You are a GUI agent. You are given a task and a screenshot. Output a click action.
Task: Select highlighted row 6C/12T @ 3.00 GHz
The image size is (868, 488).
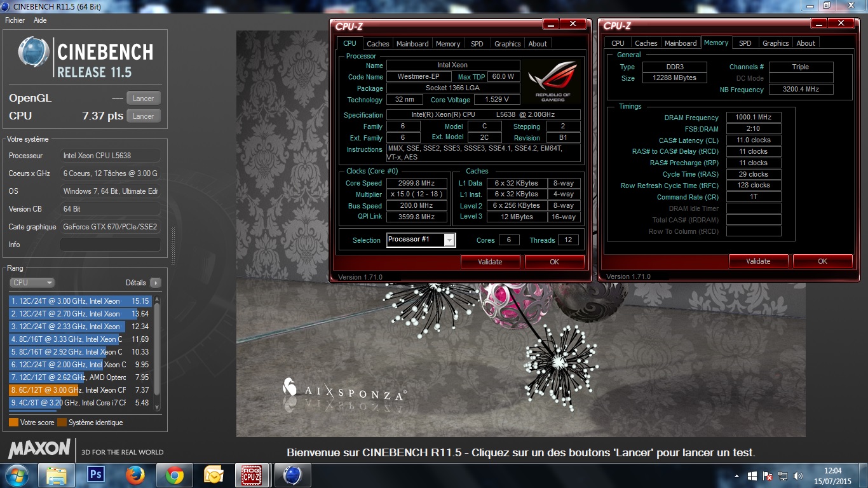[x=80, y=390]
